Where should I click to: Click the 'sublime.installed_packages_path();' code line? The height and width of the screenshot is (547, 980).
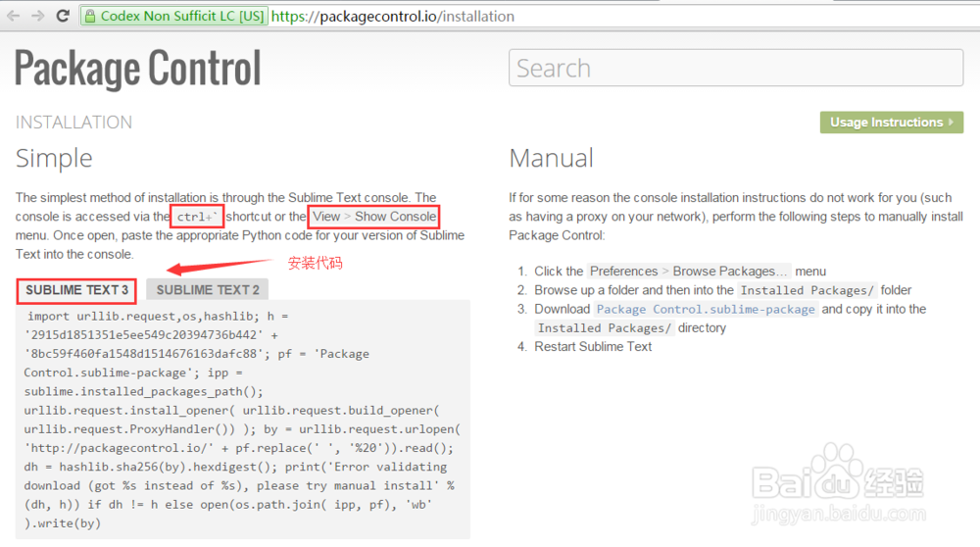pos(144,391)
